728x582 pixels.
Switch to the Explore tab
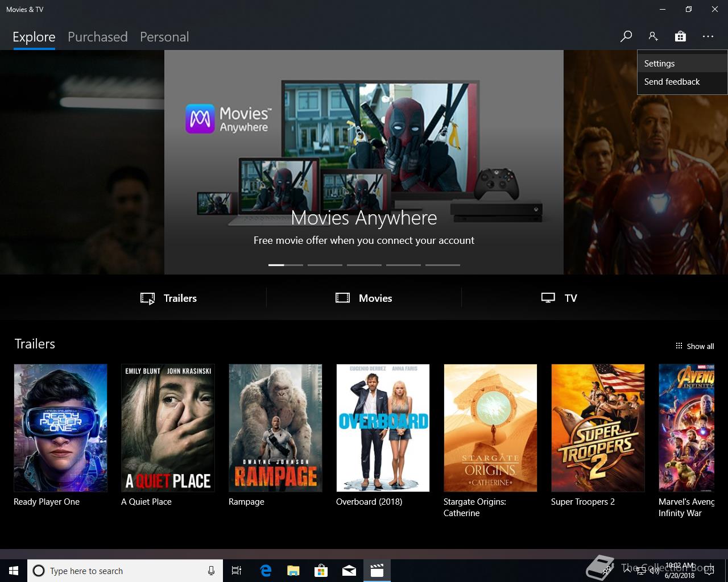34,37
